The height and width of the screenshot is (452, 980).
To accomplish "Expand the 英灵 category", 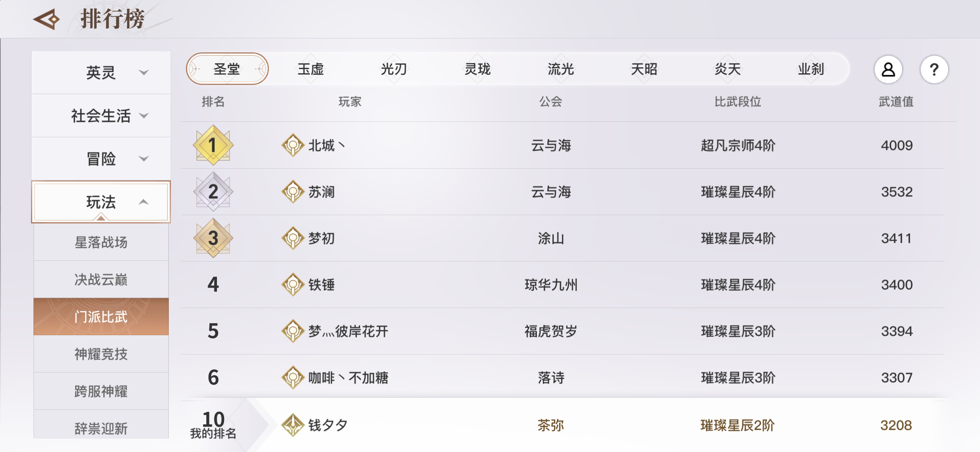I will 101,72.
